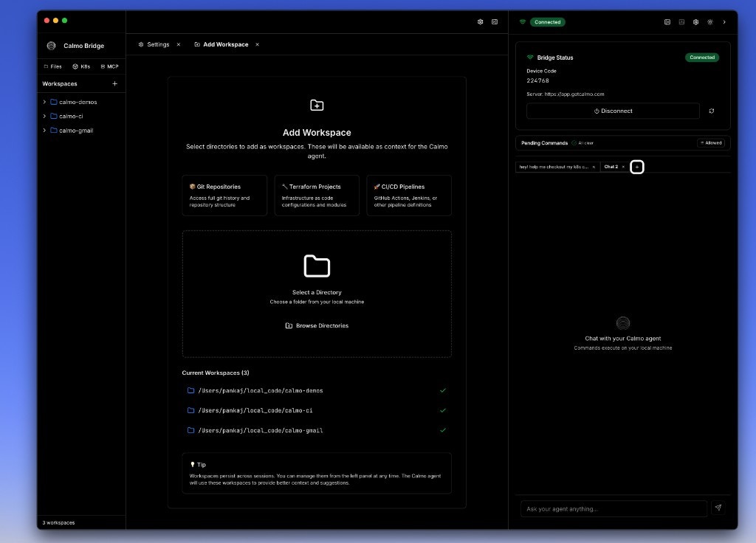The image size is (756, 543).
Task: Click the settings gear in the chat panel header
Action: [x=695, y=22]
